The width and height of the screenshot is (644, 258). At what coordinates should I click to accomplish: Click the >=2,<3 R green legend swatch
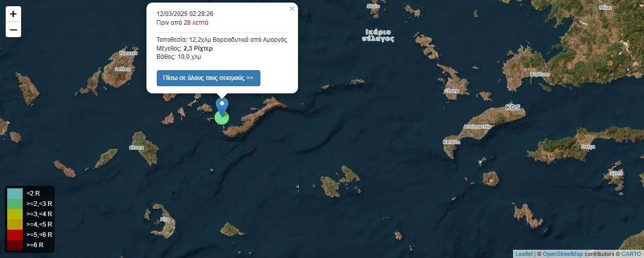[15, 203]
